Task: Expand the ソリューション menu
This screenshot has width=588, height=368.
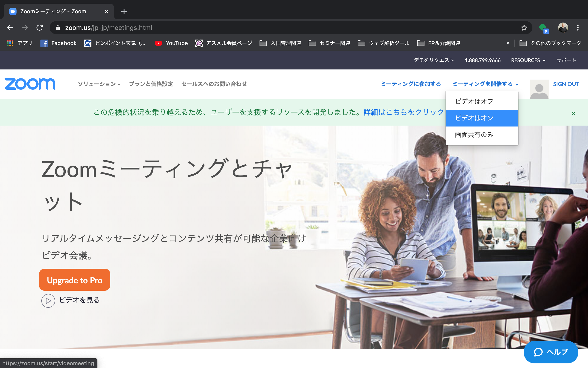Action: (x=99, y=84)
